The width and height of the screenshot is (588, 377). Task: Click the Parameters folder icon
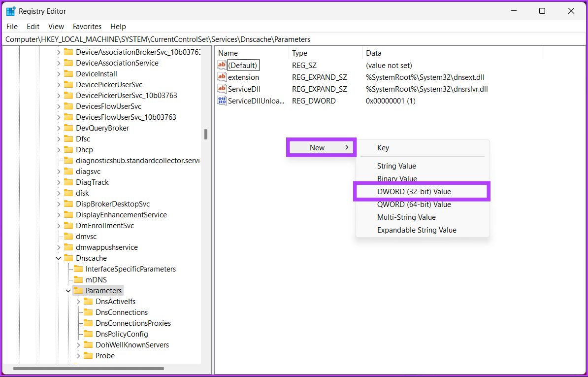[x=78, y=291]
